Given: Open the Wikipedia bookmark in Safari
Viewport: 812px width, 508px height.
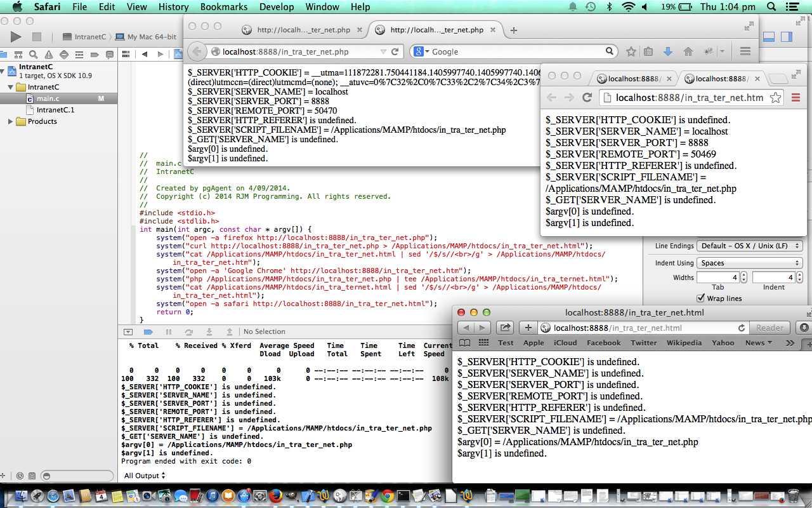Looking at the screenshot, I should 684,343.
